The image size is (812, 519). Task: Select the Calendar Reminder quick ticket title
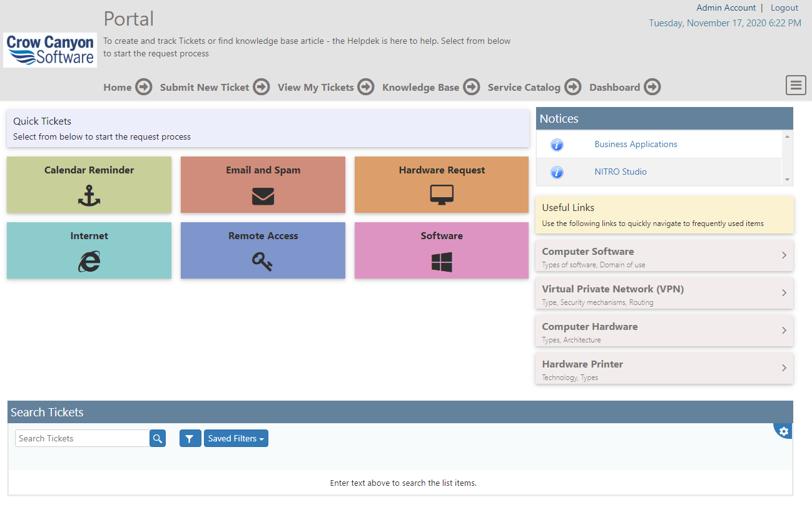click(x=89, y=170)
